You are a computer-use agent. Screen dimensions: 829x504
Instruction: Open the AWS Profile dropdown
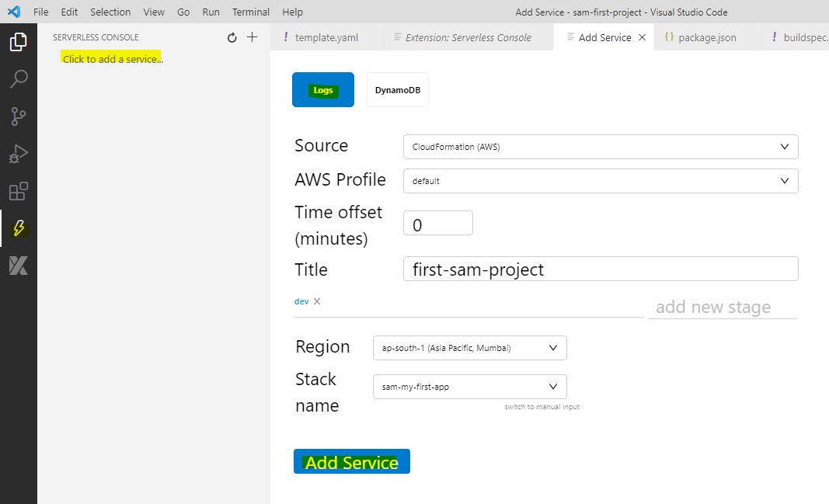(600, 181)
